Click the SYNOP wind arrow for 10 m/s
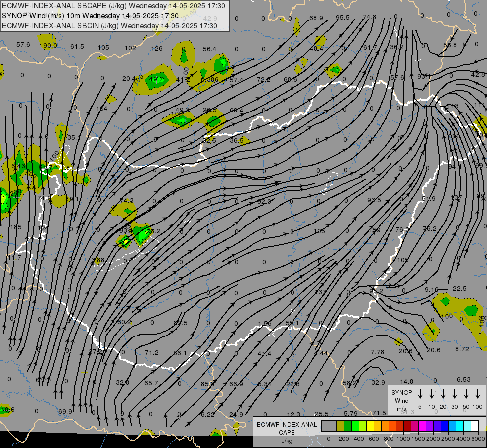The image size is (487, 448). [432, 394]
